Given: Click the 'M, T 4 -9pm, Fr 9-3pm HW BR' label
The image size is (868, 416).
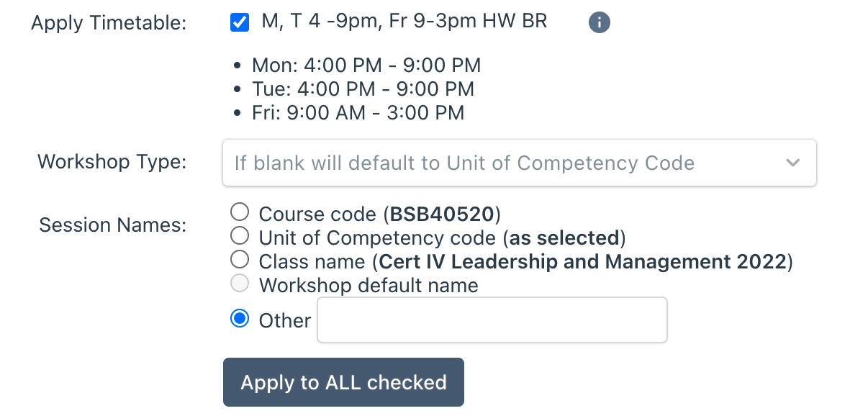Looking at the screenshot, I should 404,22.
